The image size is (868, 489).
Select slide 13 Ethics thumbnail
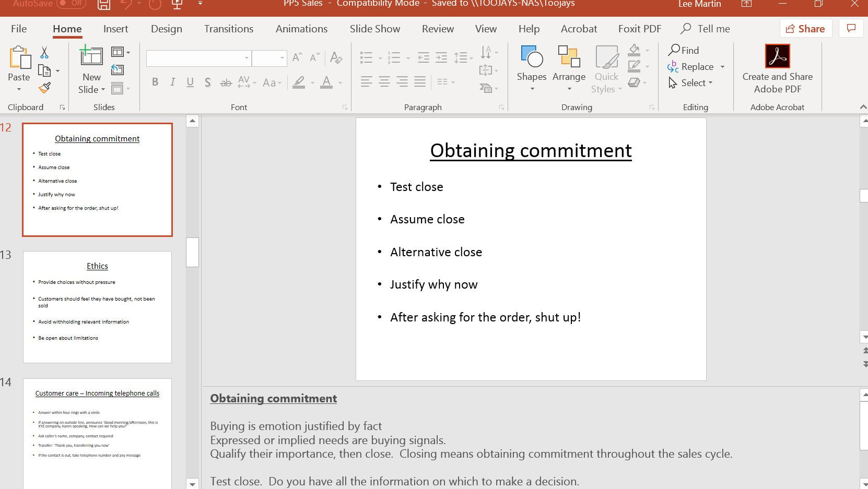pos(97,307)
